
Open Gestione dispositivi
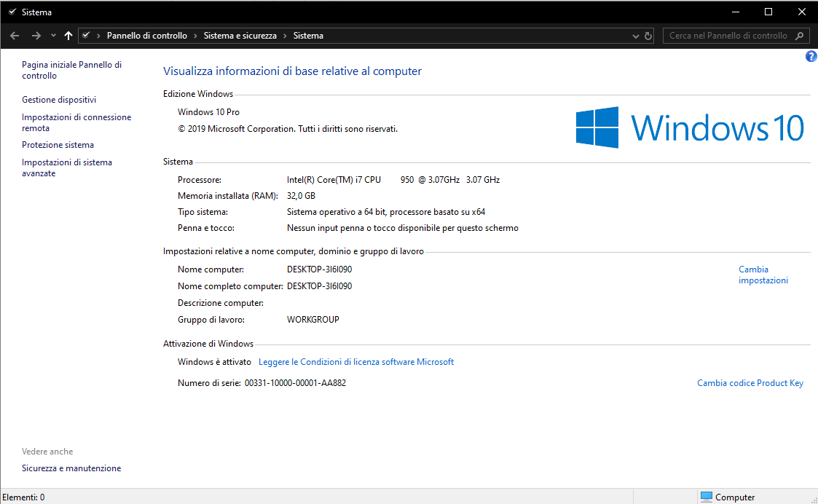tap(59, 100)
